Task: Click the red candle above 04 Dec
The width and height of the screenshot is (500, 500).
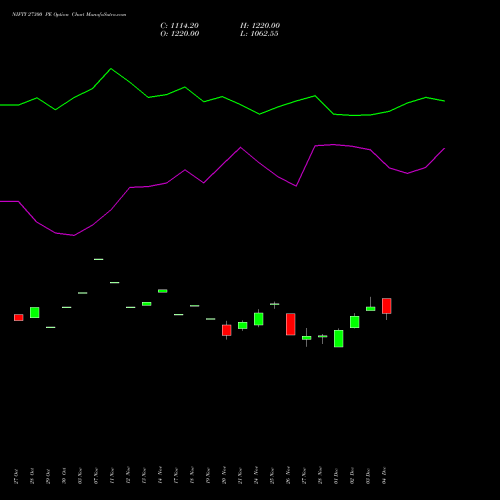Action: [x=387, y=306]
